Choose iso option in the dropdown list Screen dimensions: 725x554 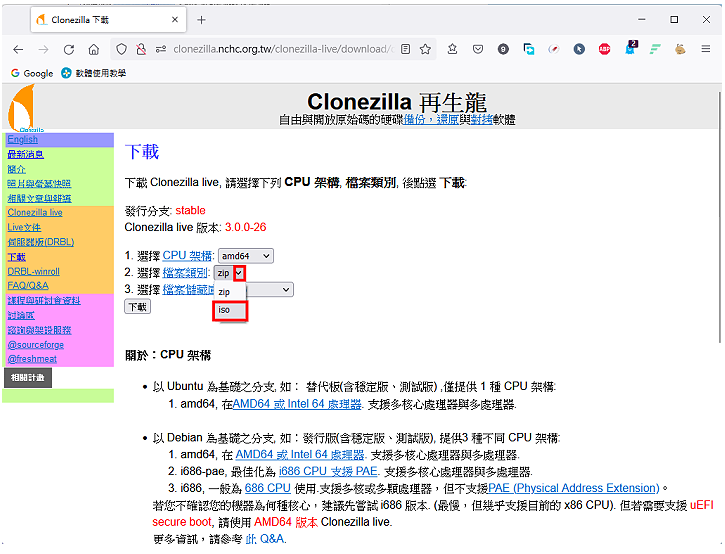click(230, 310)
